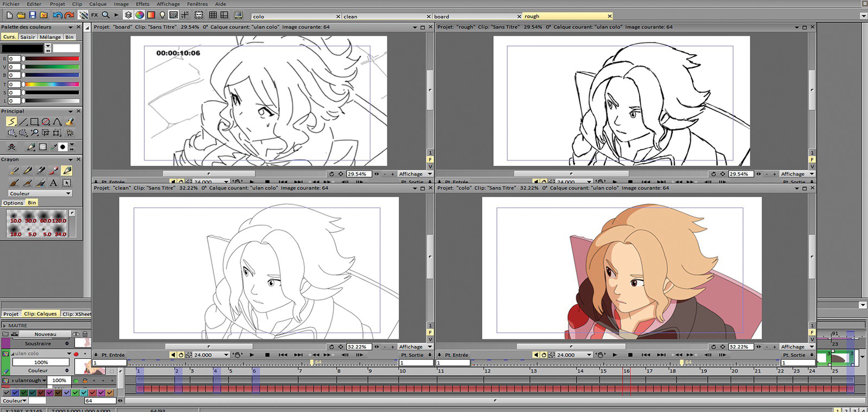Screen dimensions: 868x412
Task: Click the Redo arrow in top toolbar
Action: click(69, 15)
